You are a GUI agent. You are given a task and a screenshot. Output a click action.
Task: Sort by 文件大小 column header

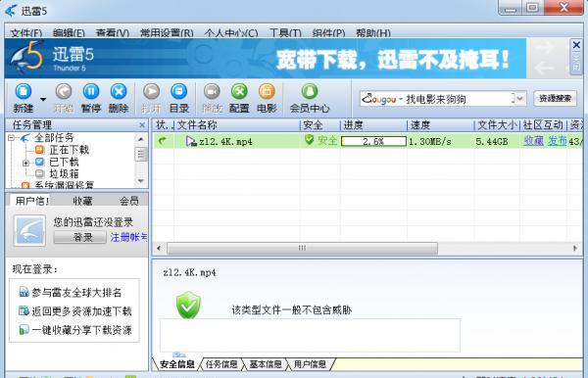coord(497,125)
